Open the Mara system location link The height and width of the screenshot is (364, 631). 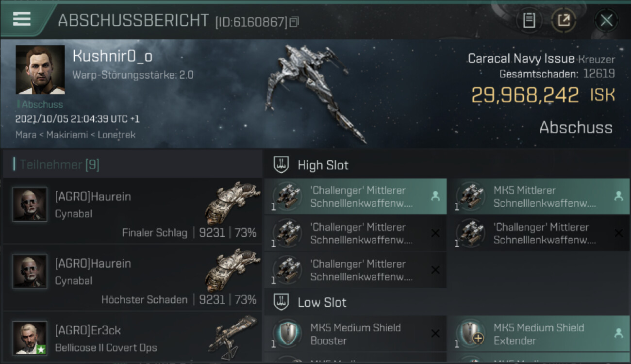(26, 134)
